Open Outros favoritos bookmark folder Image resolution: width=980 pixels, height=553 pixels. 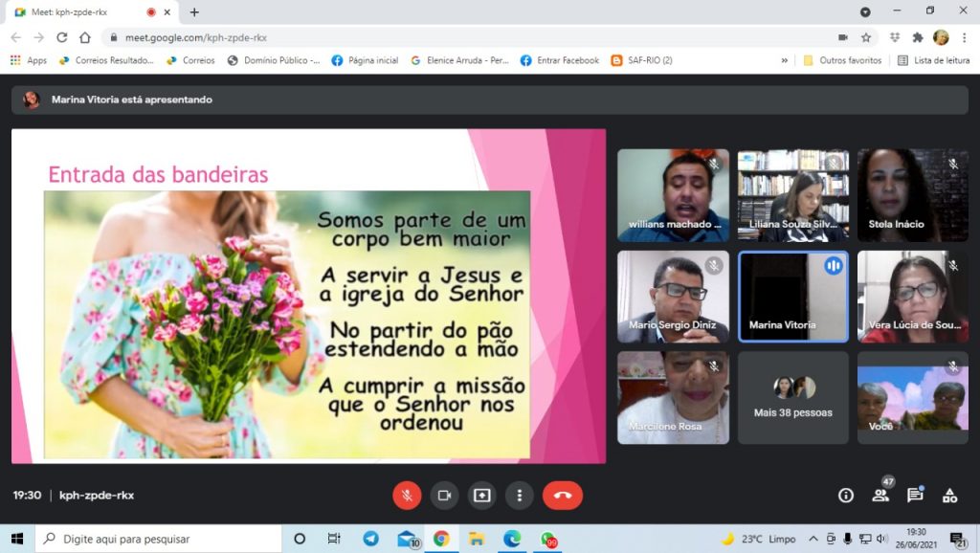point(842,60)
